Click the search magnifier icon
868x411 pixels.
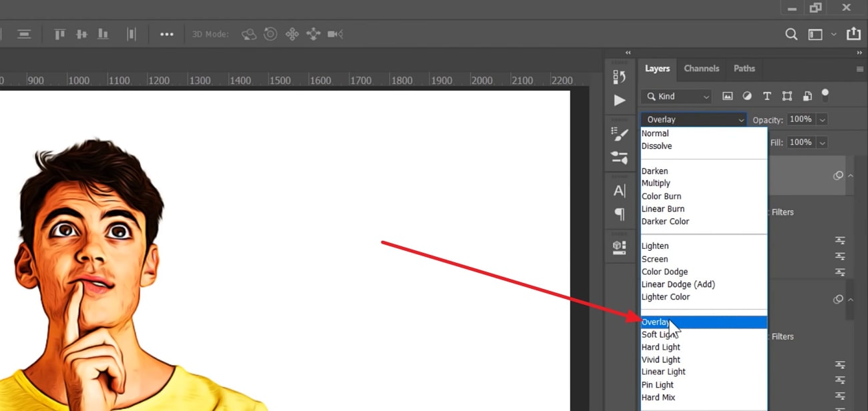pos(791,34)
